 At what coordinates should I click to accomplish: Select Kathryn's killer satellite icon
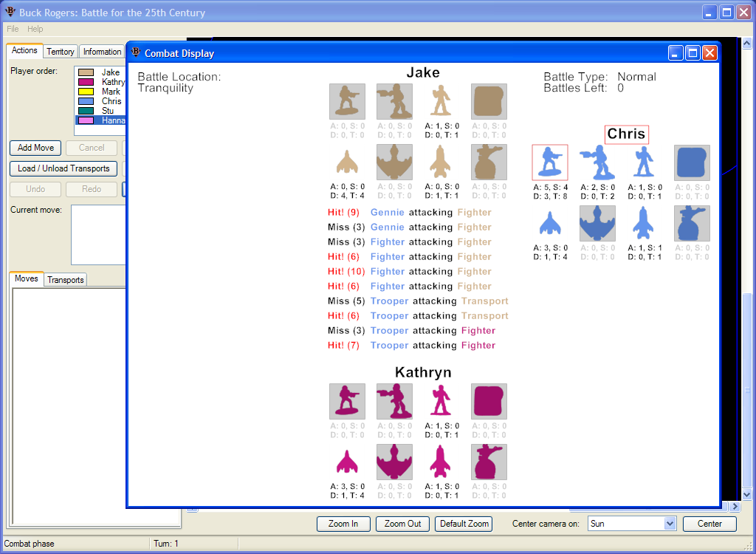tap(489, 462)
